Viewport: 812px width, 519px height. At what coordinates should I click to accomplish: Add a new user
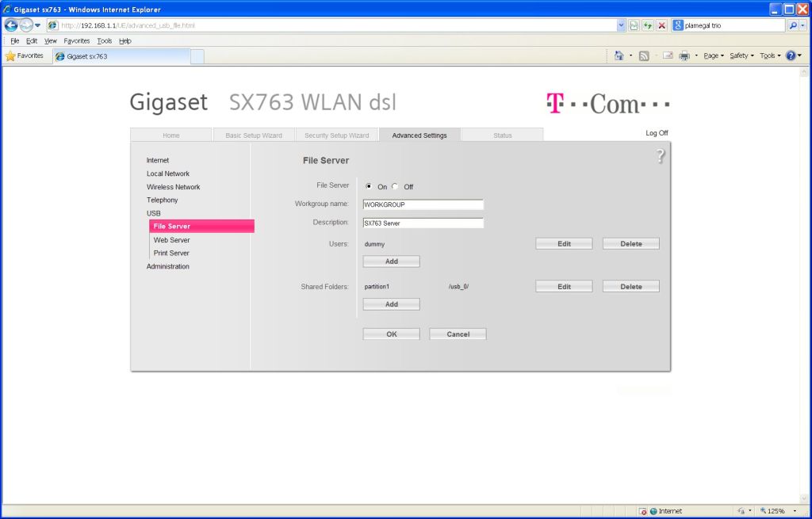392,261
